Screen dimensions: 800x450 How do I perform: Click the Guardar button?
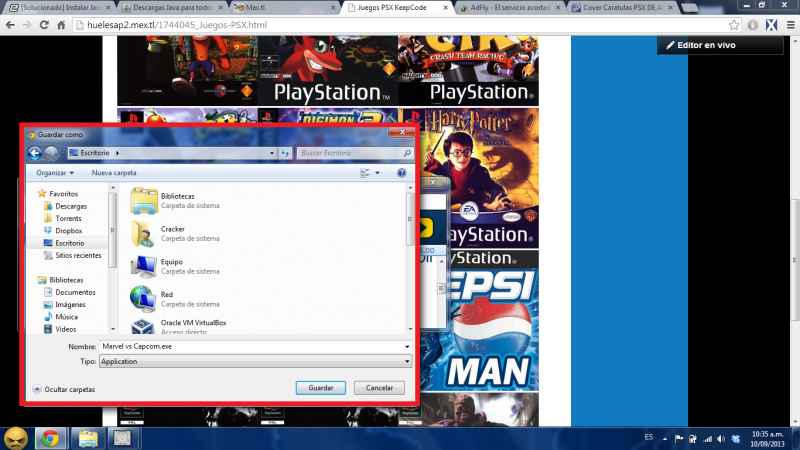(x=320, y=388)
